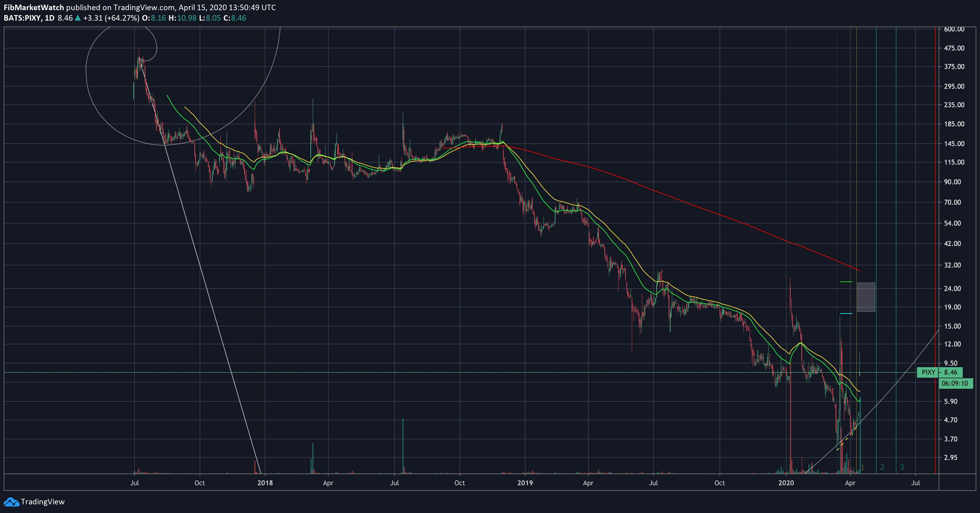Click the 185.00 price axis value

(x=954, y=124)
